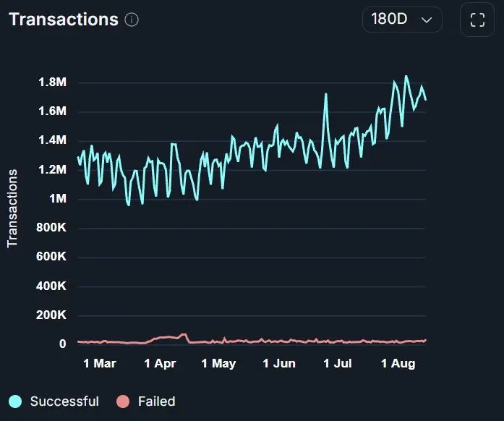504x421 pixels.
Task: Click the 1 May x-axis label
Action: click(218, 363)
